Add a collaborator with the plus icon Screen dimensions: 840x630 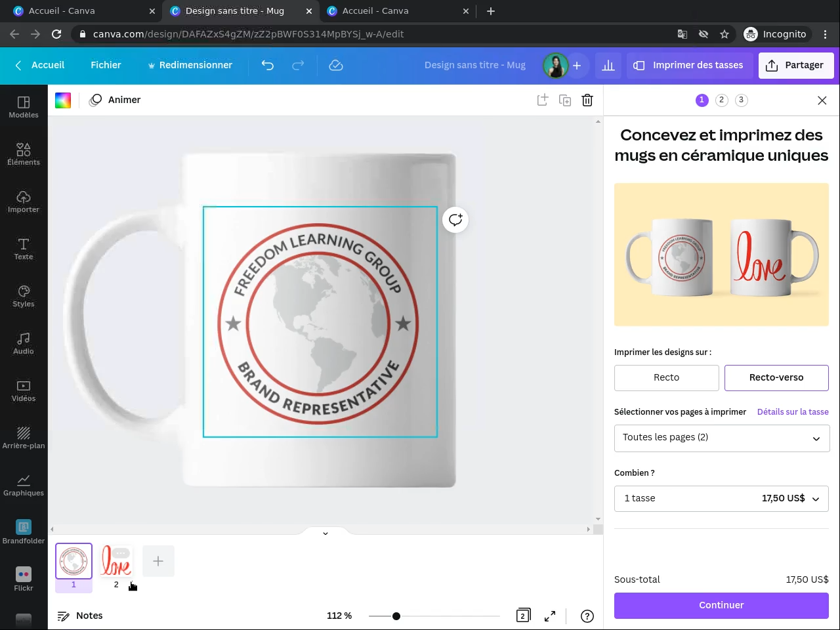pyautogui.click(x=577, y=65)
